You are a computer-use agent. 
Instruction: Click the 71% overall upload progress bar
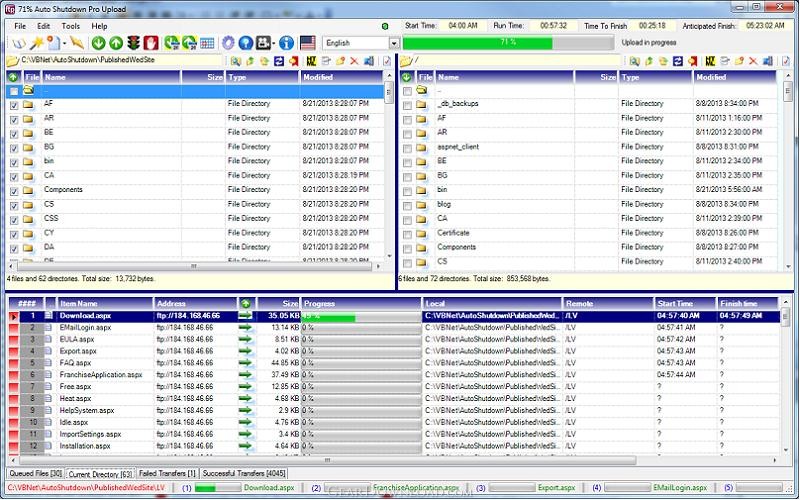click(x=508, y=42)
